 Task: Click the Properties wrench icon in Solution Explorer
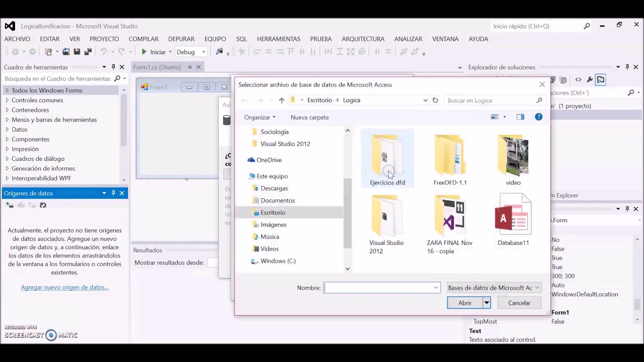[x=590, y=79]
